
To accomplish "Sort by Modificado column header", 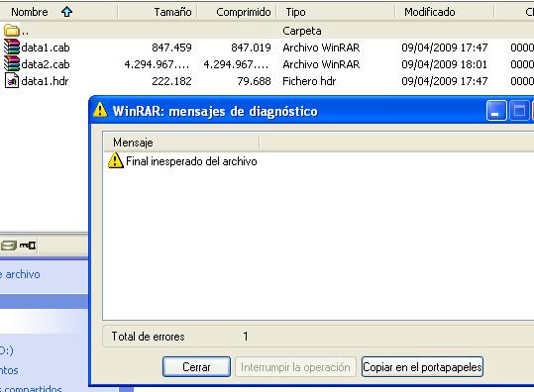I will click(x=445, y=12).
